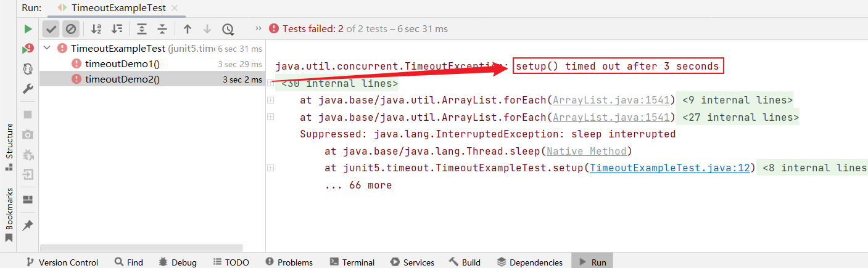Toggle auto-test rerun icon in sidebar
868x268 pixels.
tap(28, 68)
